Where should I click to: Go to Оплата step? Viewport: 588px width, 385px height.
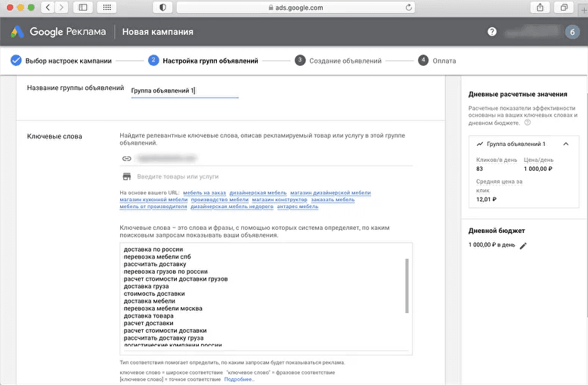[444, 61]
